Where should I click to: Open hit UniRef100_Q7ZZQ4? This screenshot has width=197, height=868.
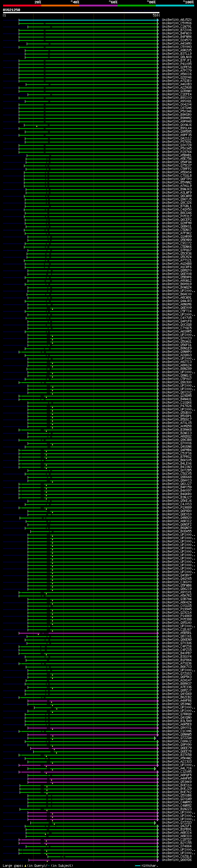click(x=177, y=737)
